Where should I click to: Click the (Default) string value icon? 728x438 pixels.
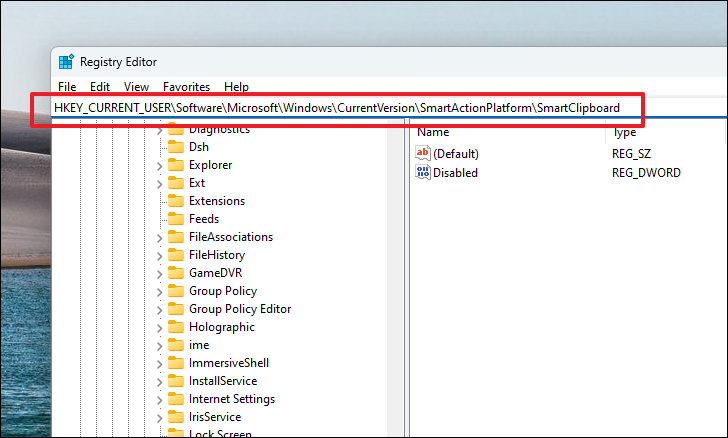(422, 153)
